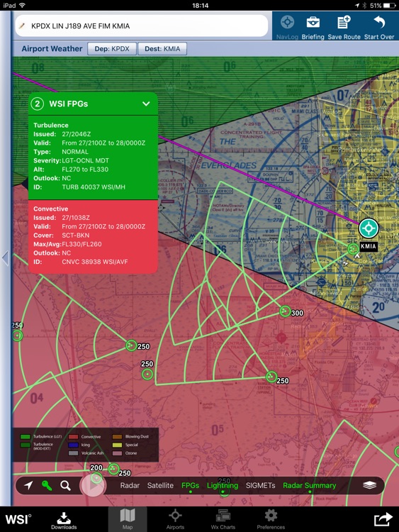Select the 300 wind marker

coord(285,311)
